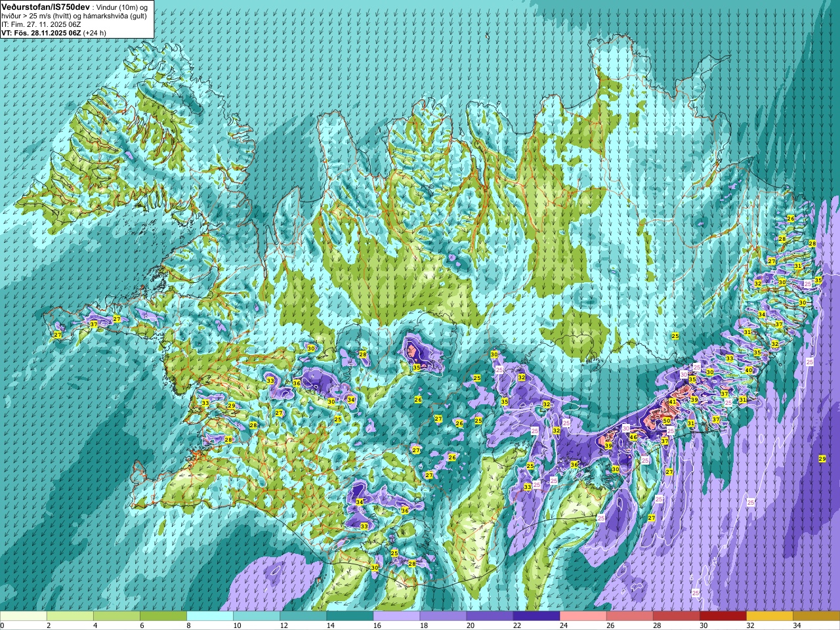This screenshot has width=840, height=630.
Task: Click the 16–18 m/s lavender legend swatch
Action: pyautogui.click(x=396, y=616)
